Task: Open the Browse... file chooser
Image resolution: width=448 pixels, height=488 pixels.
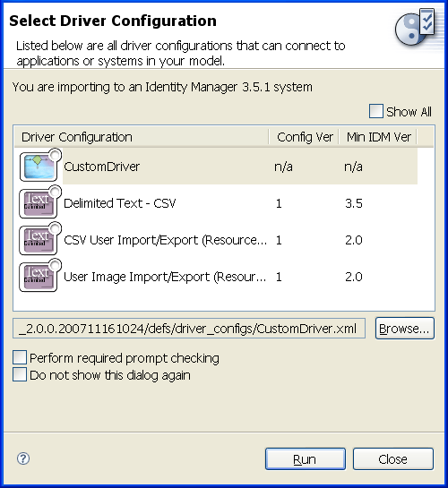Action: (404, 329)
